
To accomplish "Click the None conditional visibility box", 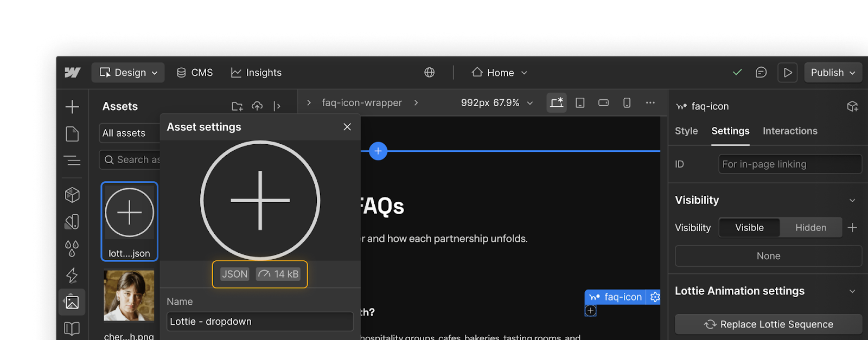I will pyautogui.click(x=768, y=256).
